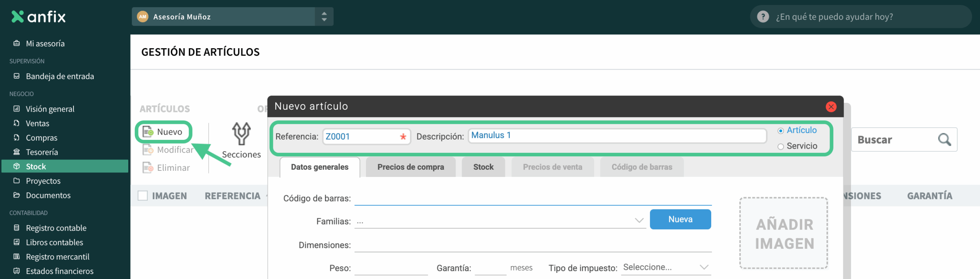The height and width of the screenshot is (279, 980).
Task: Click the Añadir Imagen placeholder
Action: [784, 234]
